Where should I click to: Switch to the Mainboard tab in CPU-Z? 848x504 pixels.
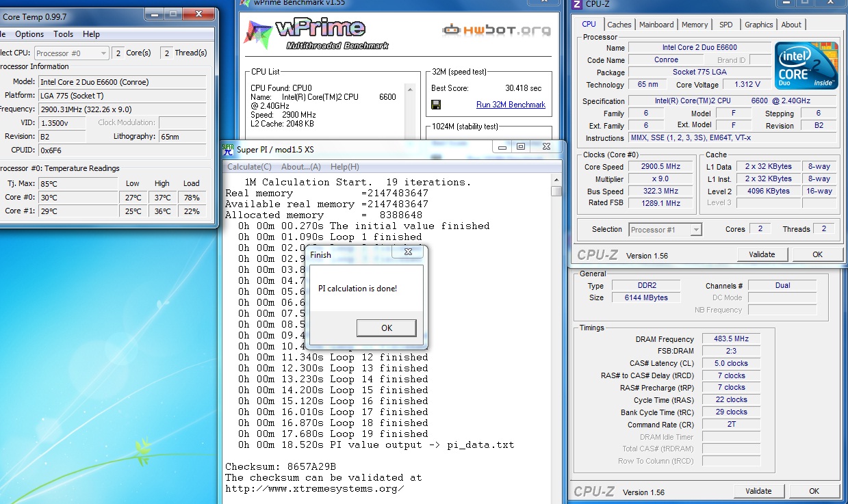656,25
